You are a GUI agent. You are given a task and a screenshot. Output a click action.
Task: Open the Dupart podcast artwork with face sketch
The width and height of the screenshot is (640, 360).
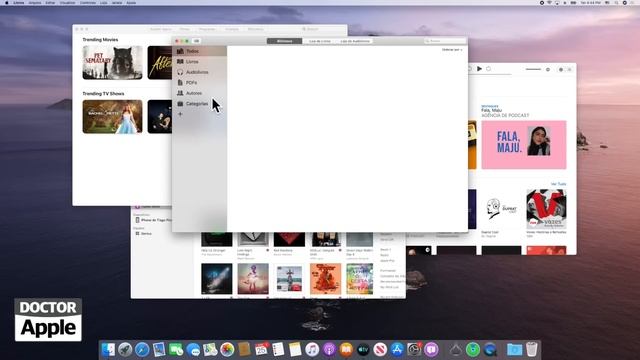pyautogui.click(x=501, y=209)
